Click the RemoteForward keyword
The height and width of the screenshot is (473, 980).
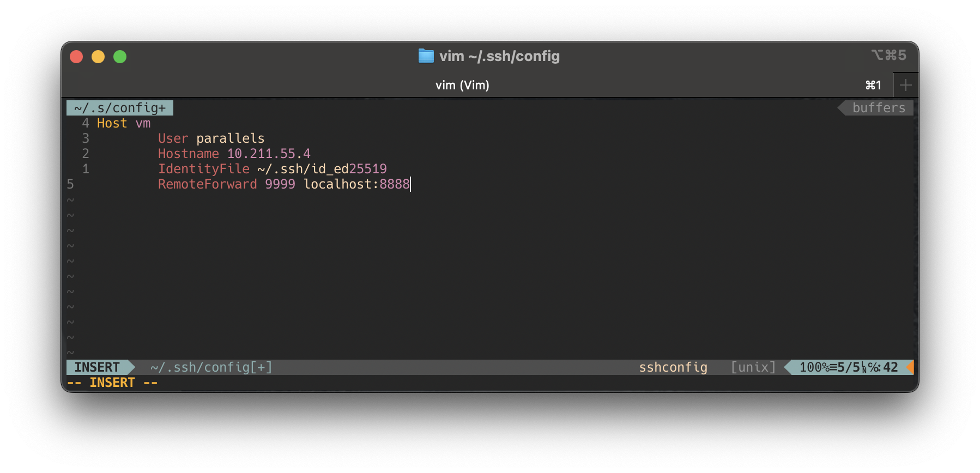pos(207,184)
